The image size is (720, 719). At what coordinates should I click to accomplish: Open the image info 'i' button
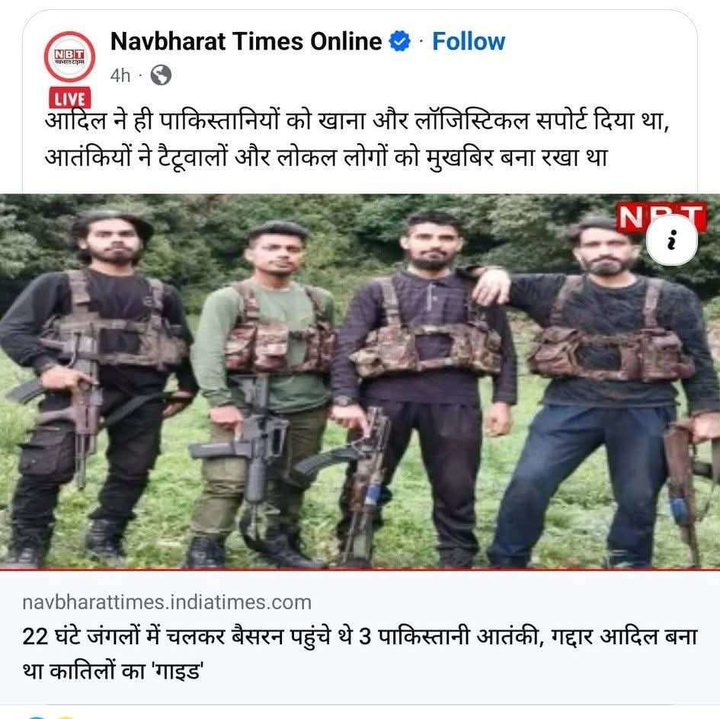click(x=672, y=241)
